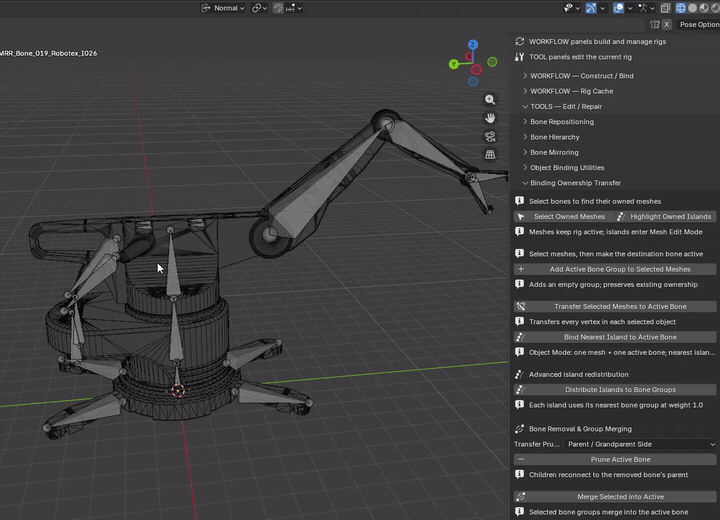Image resolution: width=720 pixels, height=520 pixels.
Task: Click the blue negative Z gizmo circle
Action: tap(473, 81)
